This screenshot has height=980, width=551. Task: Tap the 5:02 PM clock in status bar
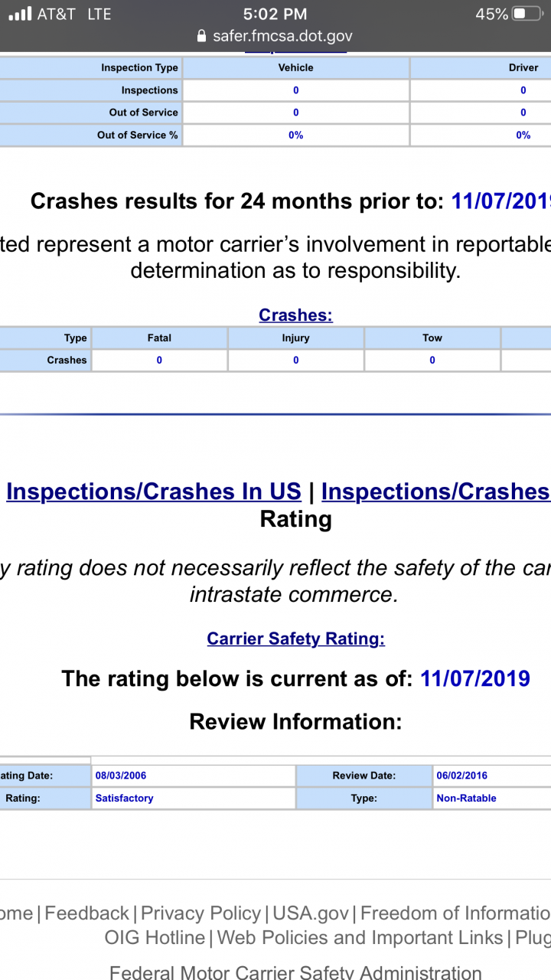pyautogui.click(x=275, y=14)
